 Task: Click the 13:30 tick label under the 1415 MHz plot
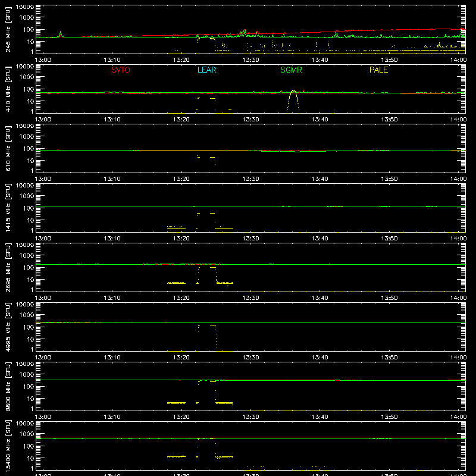tap(250, 239)
